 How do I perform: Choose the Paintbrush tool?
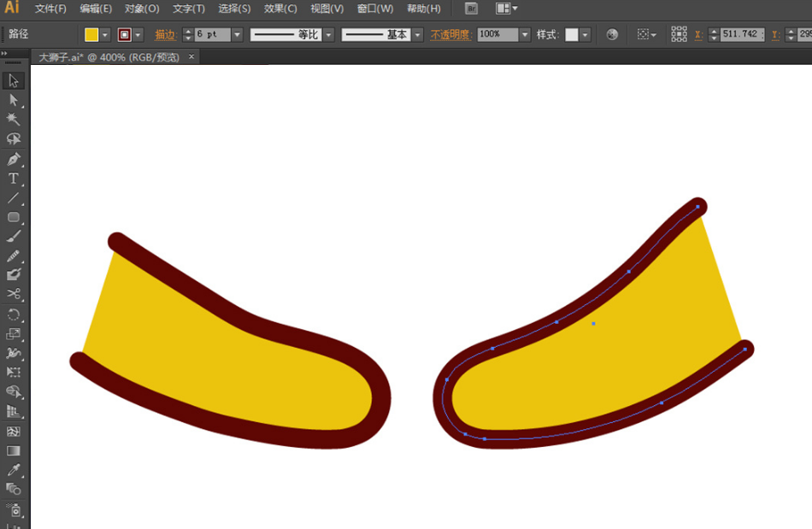coord(14,237)
